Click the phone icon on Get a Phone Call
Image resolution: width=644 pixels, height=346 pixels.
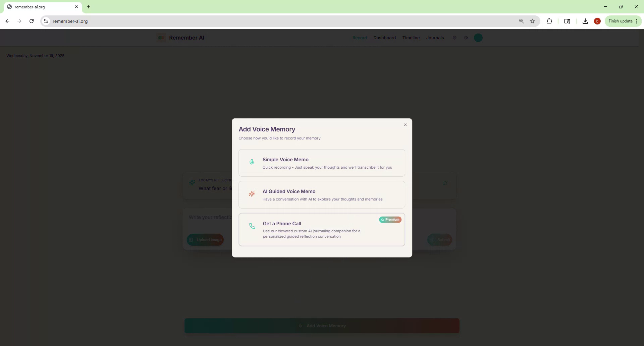[x=252, y=226]
